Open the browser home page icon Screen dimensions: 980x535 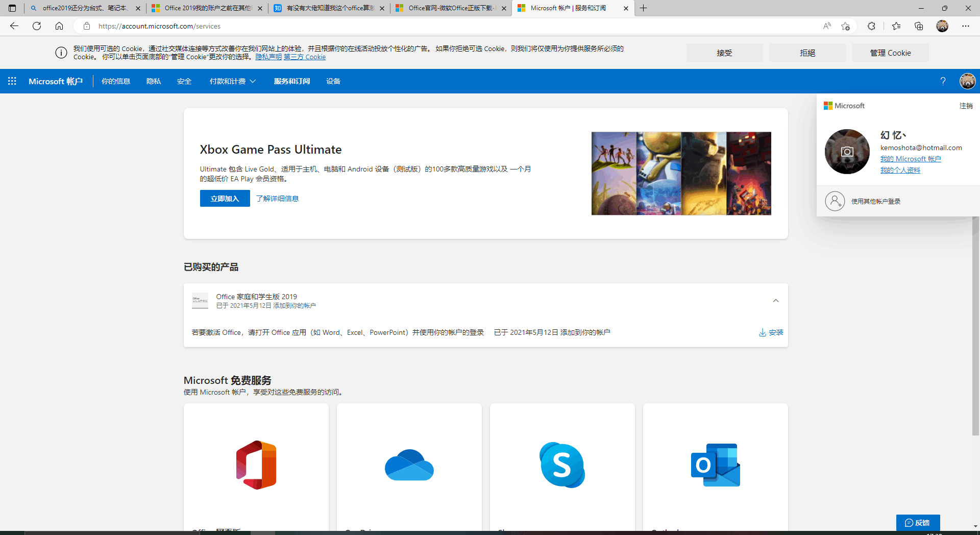click(59, 26)
